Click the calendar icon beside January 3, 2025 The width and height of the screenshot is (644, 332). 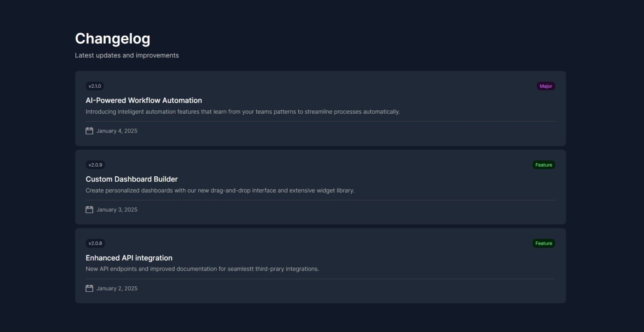point(89,209)
